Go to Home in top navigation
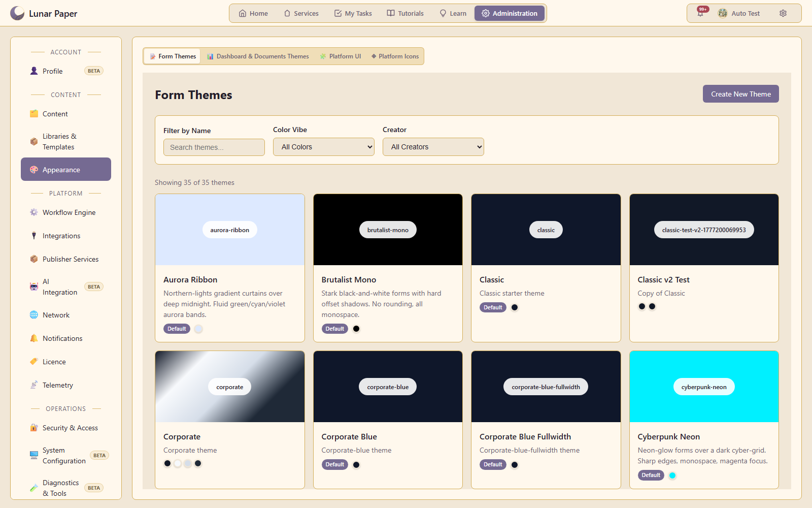 click(x=253, y=13)
